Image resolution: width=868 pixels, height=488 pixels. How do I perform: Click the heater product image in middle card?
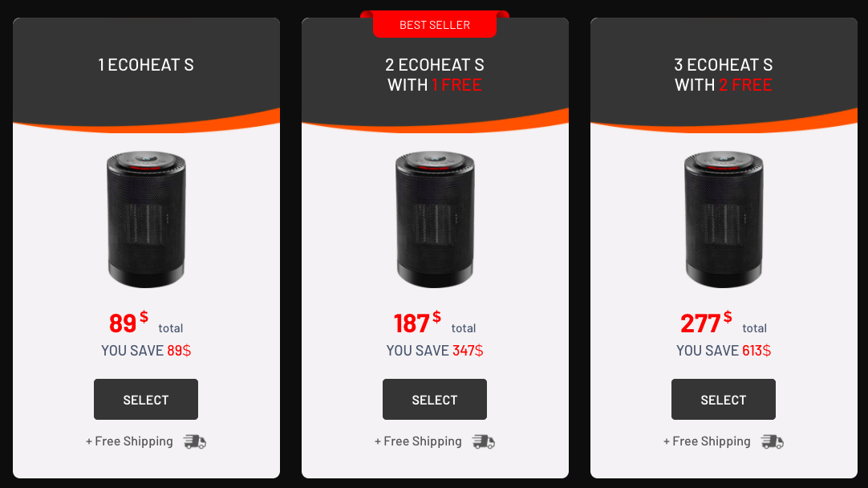[435, 219]
